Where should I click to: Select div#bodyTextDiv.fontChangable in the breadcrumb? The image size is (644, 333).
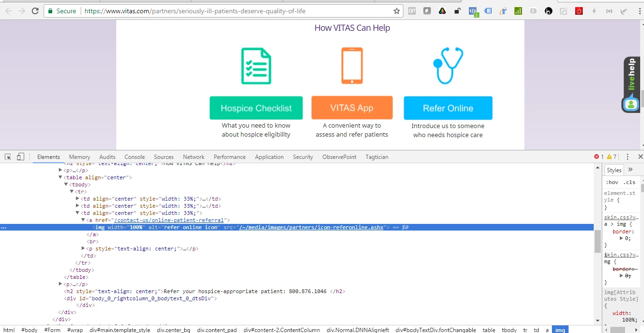436,330
